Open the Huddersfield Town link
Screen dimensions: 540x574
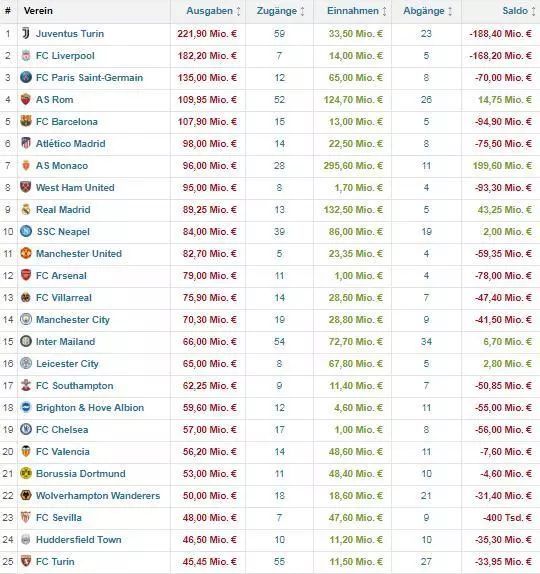(79, 540)
